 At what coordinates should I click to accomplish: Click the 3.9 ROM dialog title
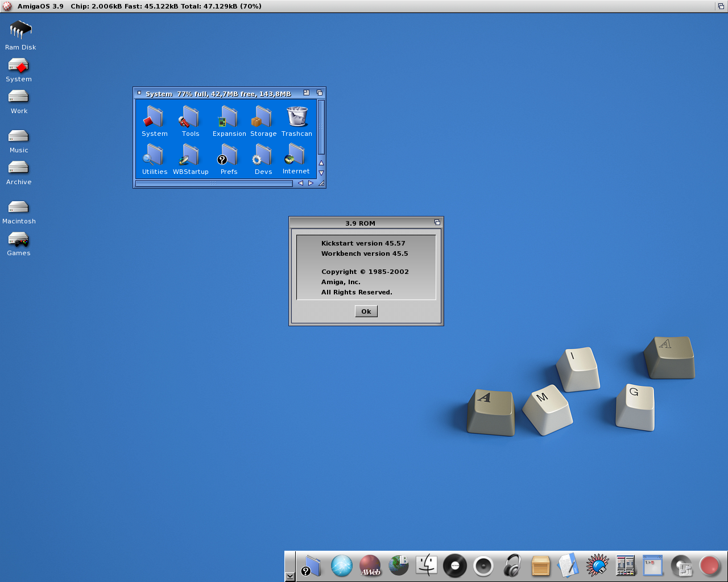pos(360,223)
